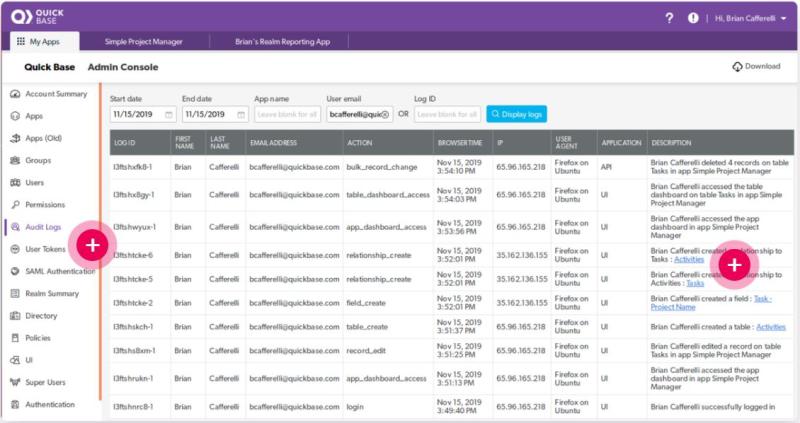The width and height of the screenshot is (800, 423).
Task: Open the help question mark icon
Action: pos(669,18)
